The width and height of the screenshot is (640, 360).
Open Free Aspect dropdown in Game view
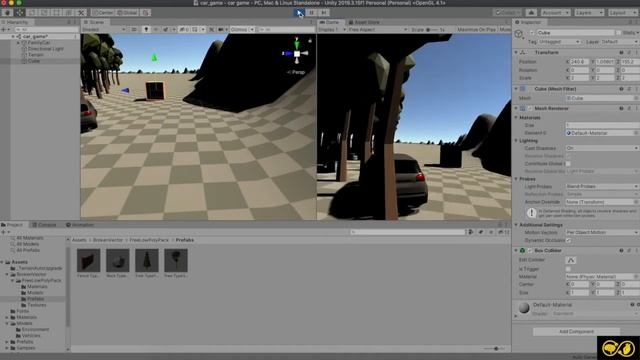(378, 29)
